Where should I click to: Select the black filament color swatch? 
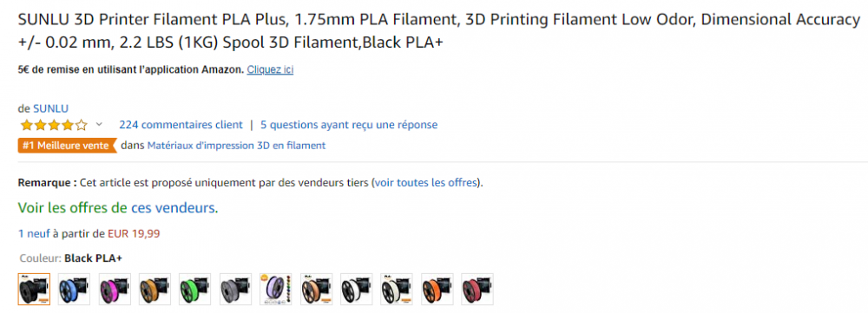(34, 290)
